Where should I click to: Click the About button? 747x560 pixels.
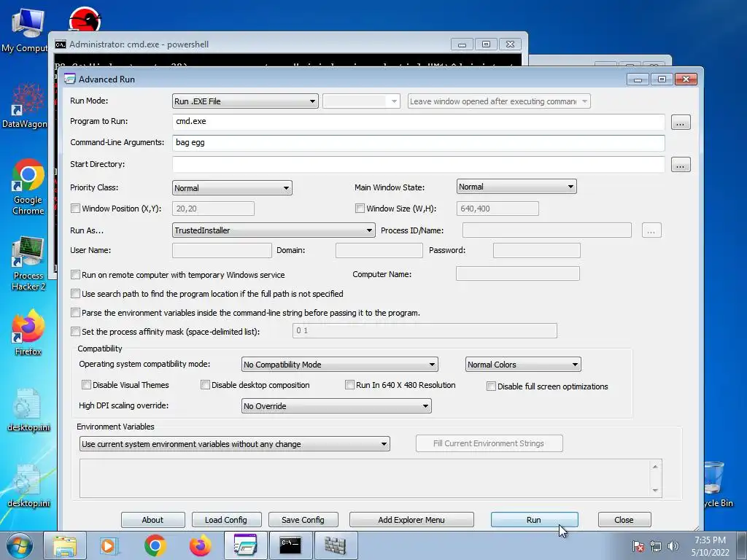pyautogui.click(x=153, y=519)
